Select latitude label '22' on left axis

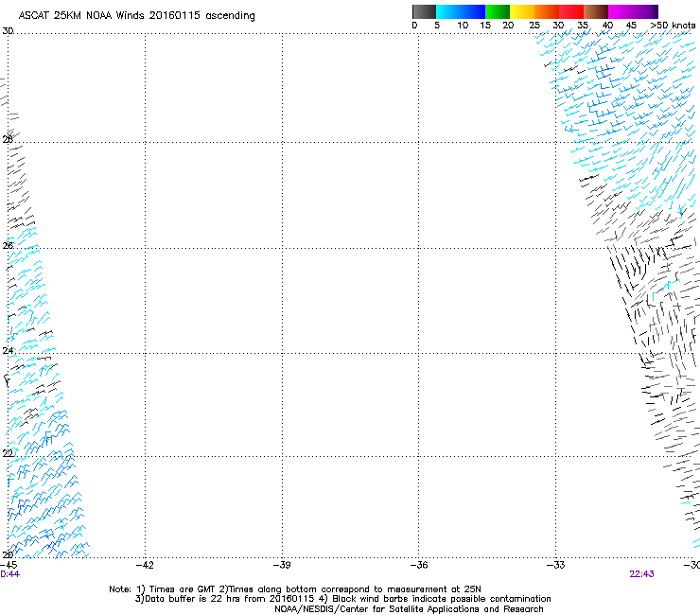click(x=8, y=453)
